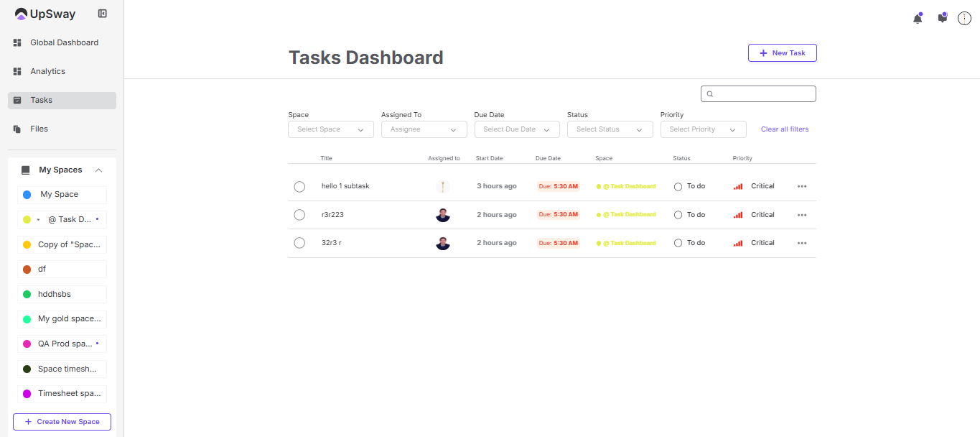980x437 pixels.
Task: Click the New Task button
Action: [782, 53]
